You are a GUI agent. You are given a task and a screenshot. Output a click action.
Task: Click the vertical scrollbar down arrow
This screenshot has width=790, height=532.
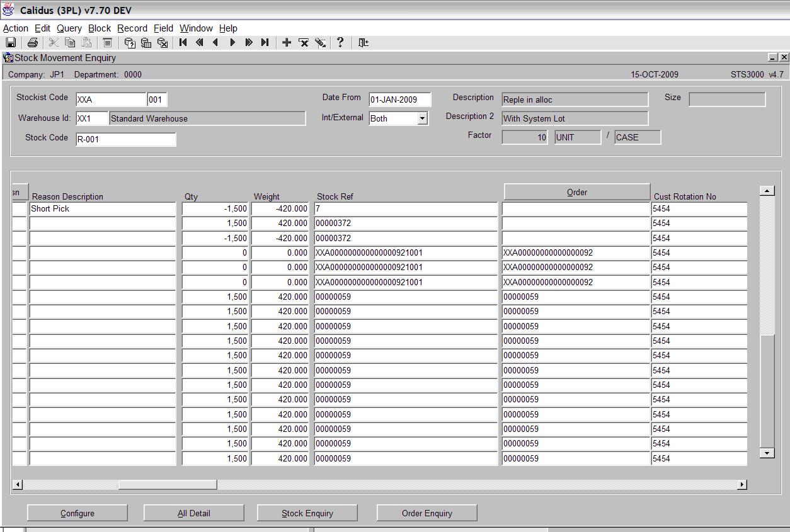[x=767, y=453]
